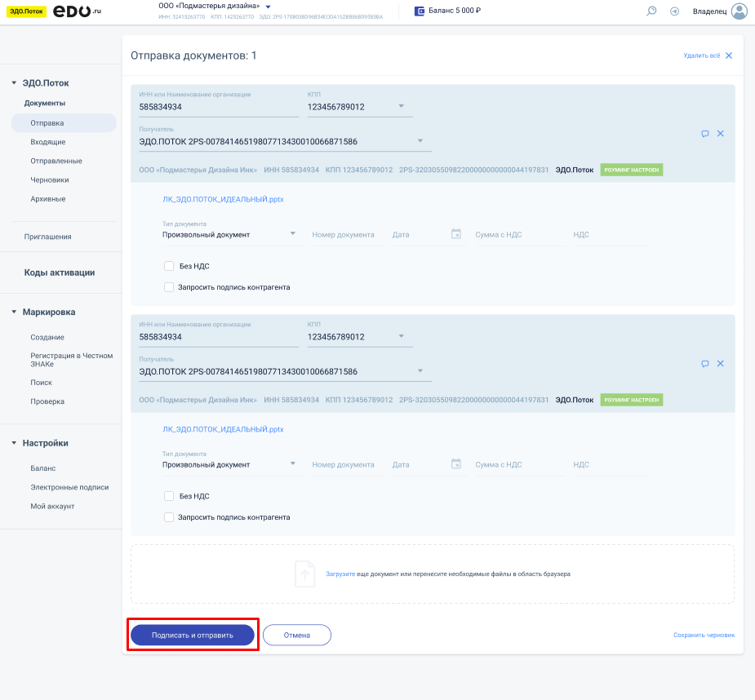Screen dimensions: 755x700
Task: Open Telegram icon in top bar
Action: click(674, 11)
